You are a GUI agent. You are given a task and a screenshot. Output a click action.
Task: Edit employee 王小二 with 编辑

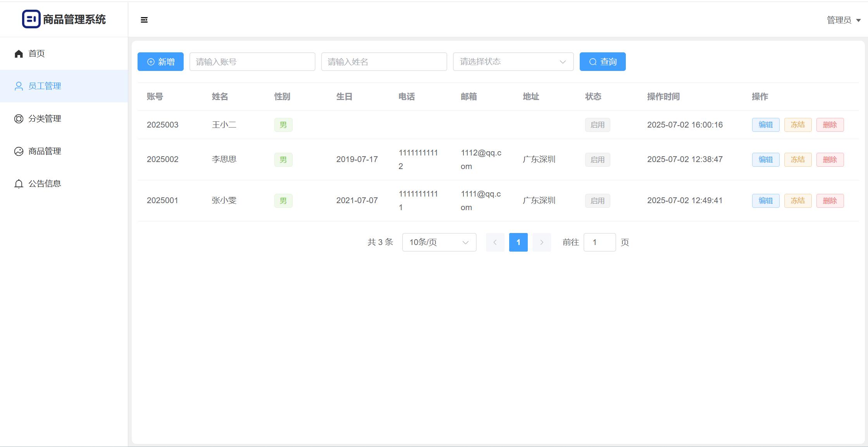point(765,125)
